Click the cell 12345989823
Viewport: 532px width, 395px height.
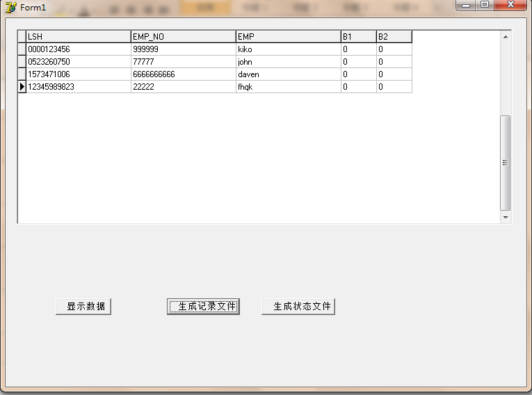click(79, 87)
